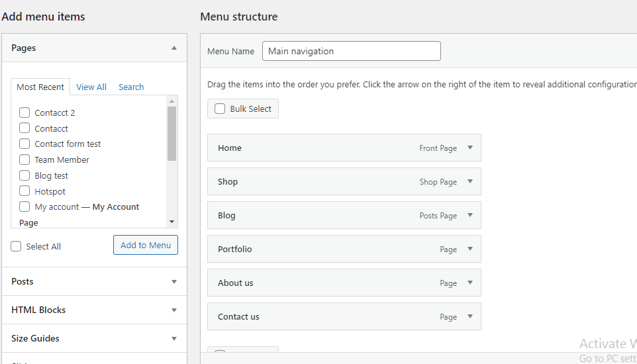Expand the Blog menu item arrow

[x=470, y=215]
